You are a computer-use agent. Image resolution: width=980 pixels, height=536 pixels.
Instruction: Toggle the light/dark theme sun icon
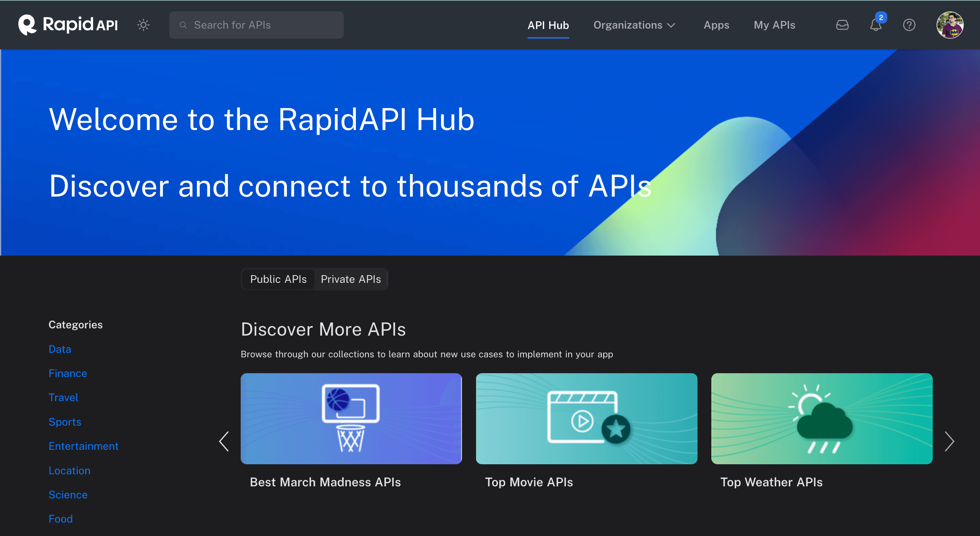[143, 25]
